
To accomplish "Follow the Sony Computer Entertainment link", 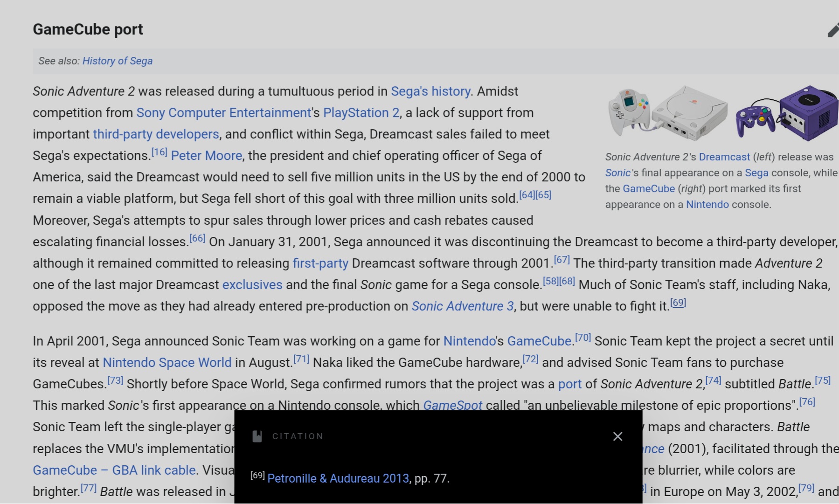I will (x=223, y=113).
